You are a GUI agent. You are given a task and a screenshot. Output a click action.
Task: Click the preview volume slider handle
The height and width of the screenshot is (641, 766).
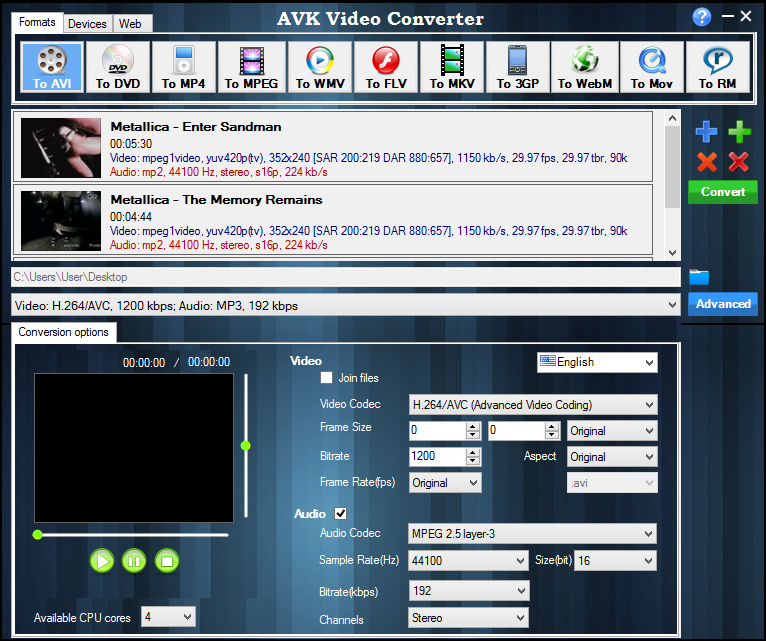(x=246, y=446)
